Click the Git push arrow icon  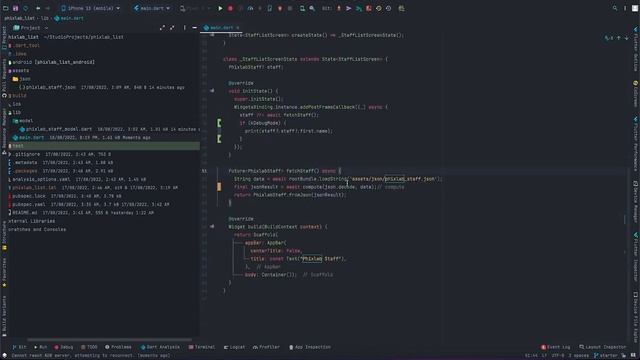point(349,8)
